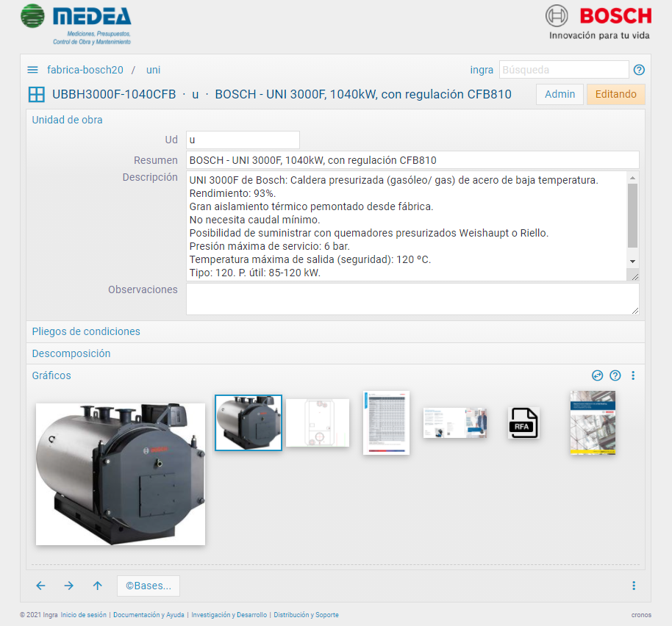Expand the Descomposición section
Image resolution: width=672 pixels, height=626 pixels.
pos(71,353)
